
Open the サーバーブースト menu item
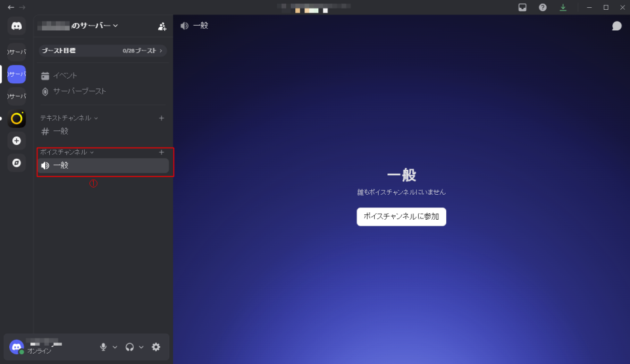click(x=79, y=91)
